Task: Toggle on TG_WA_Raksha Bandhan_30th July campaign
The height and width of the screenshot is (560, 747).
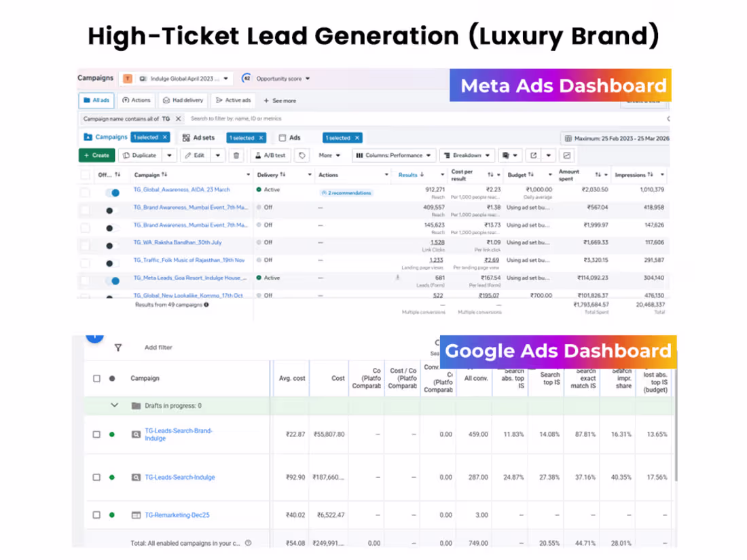Action: pos(112,246)
